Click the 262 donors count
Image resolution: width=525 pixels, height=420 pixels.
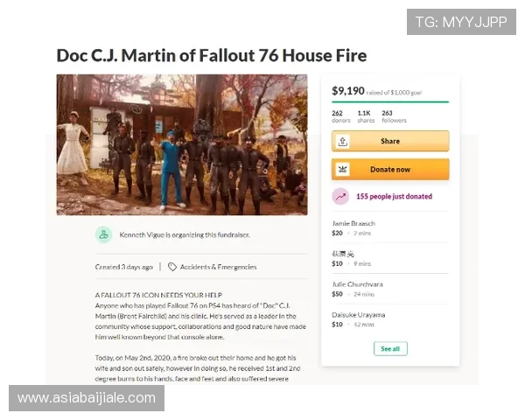tap(341, 116)
